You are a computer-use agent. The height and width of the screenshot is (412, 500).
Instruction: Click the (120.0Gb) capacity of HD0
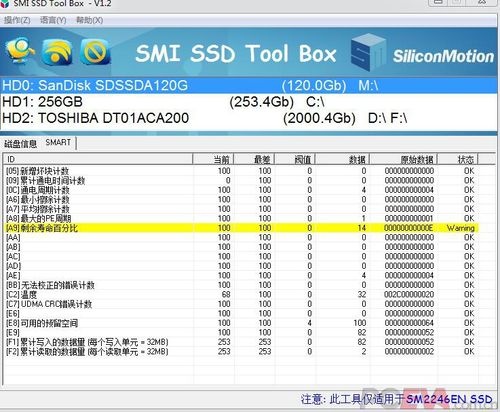314,86
